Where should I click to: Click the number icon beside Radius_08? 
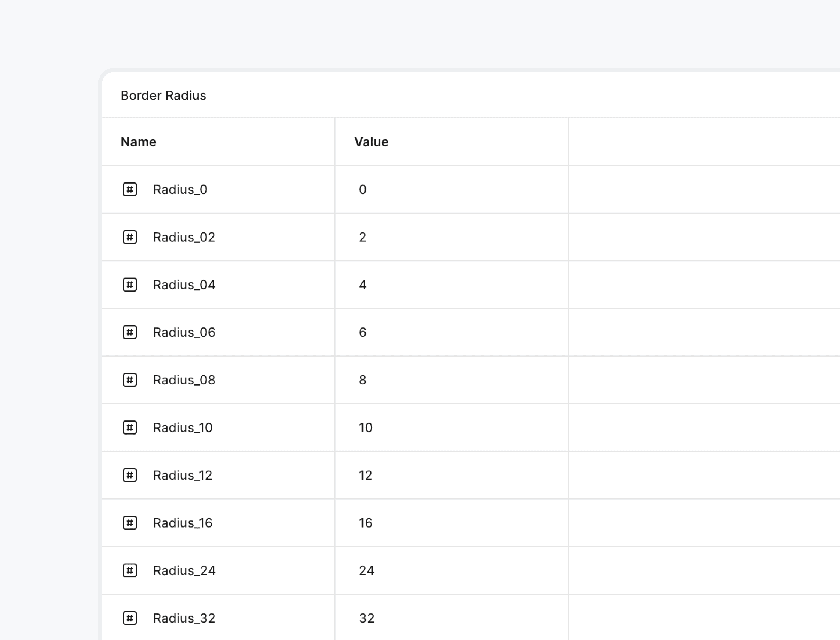coord(130,380)
